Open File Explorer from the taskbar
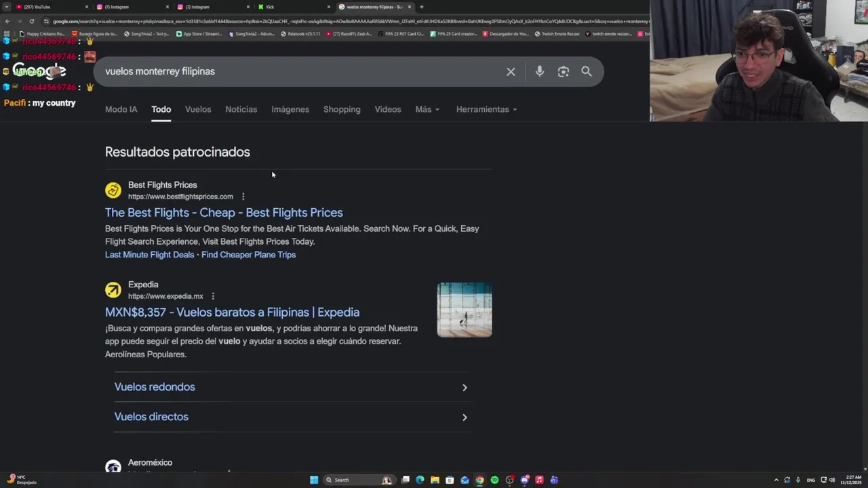This screenshot has width=868, height=488. (x=435, y=480)
